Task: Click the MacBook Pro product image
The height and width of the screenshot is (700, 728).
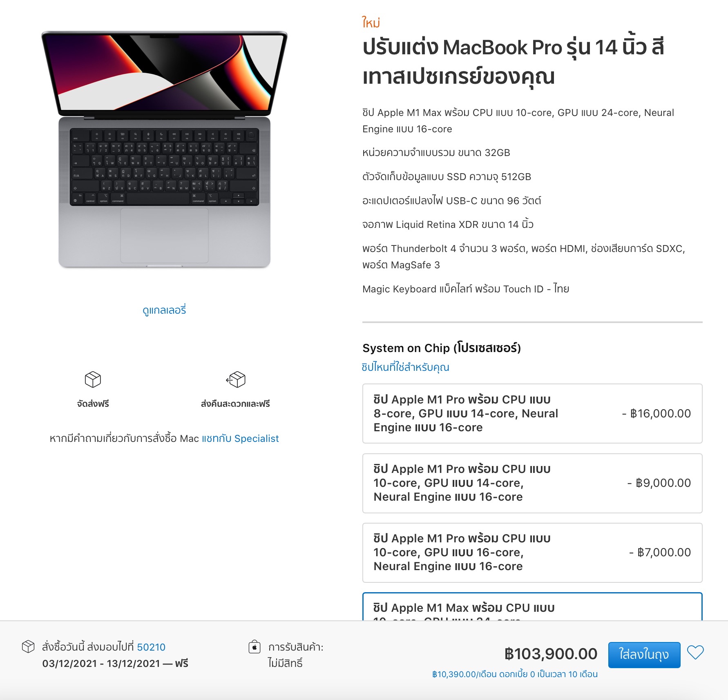Action: (x=164, y=149)
